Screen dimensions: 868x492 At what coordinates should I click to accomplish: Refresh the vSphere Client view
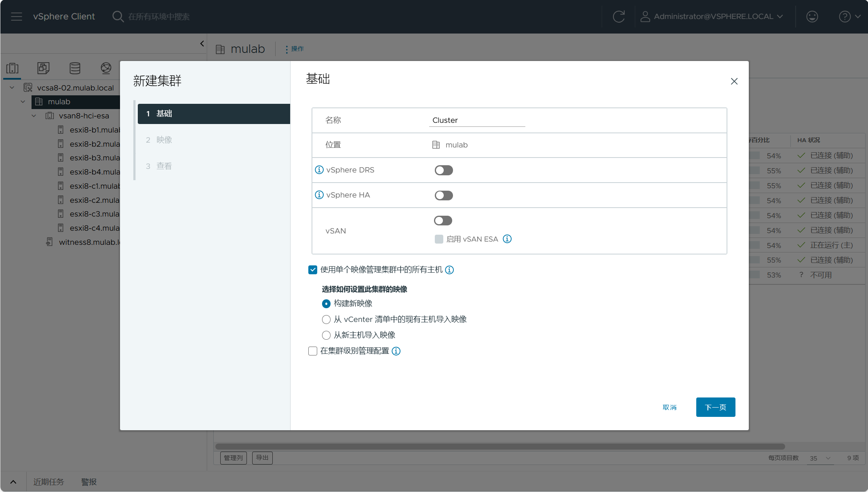pos(619,17)
